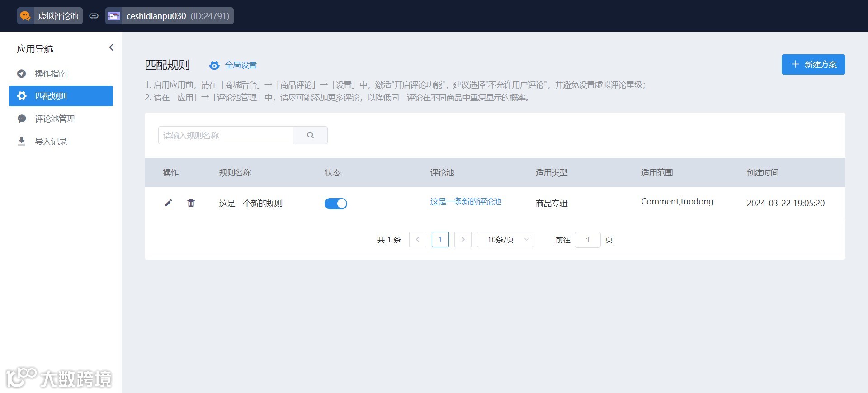The width and height of the screenshot is (868, 393).
Task: Click the 适用范围 column header
Action: [657, 173]
